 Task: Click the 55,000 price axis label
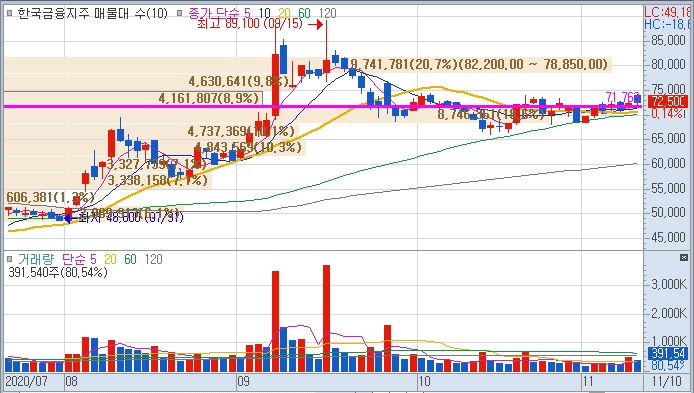[x=668, y=188]
